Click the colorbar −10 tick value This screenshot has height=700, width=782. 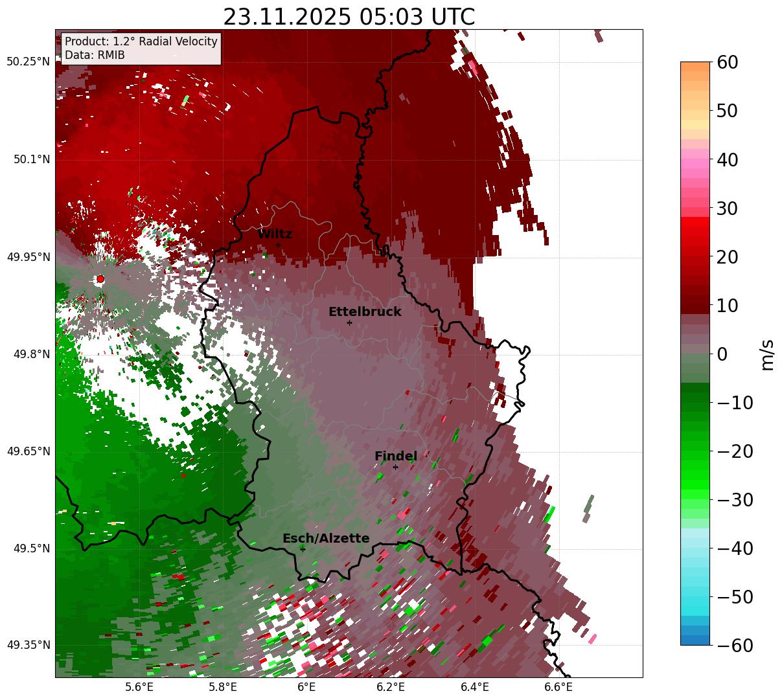point(734,403)
